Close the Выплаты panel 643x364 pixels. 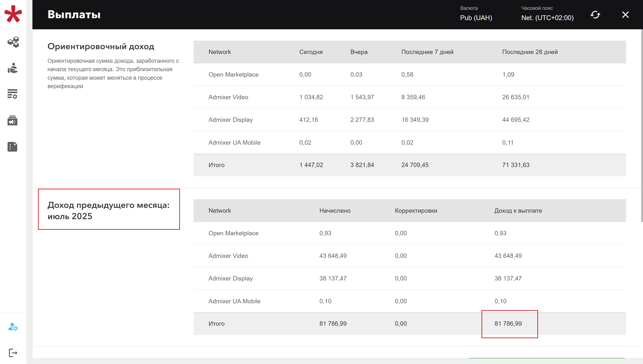click(x=625, y=15)
